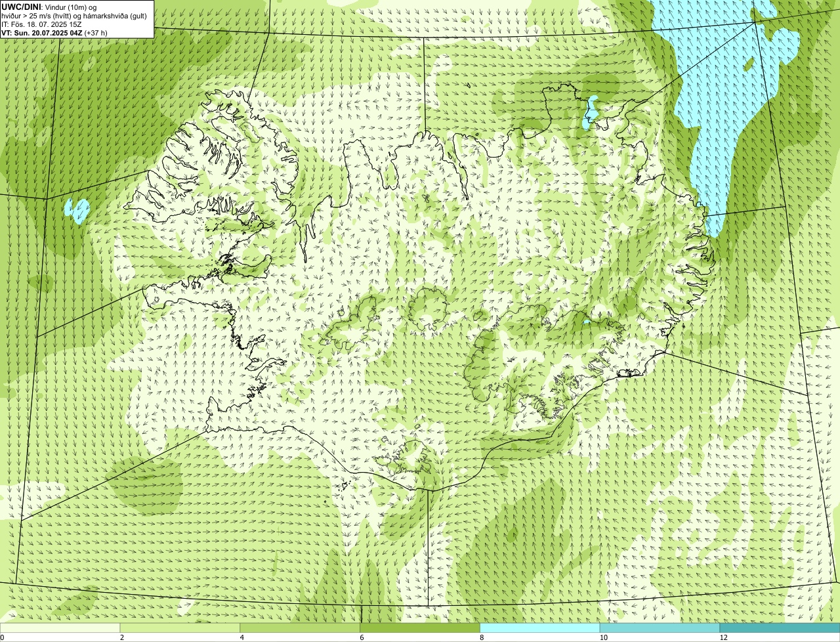Select the 6–8 m/s dark green legend color
This screenshot has height=642, width=840.
coord(420,628)
